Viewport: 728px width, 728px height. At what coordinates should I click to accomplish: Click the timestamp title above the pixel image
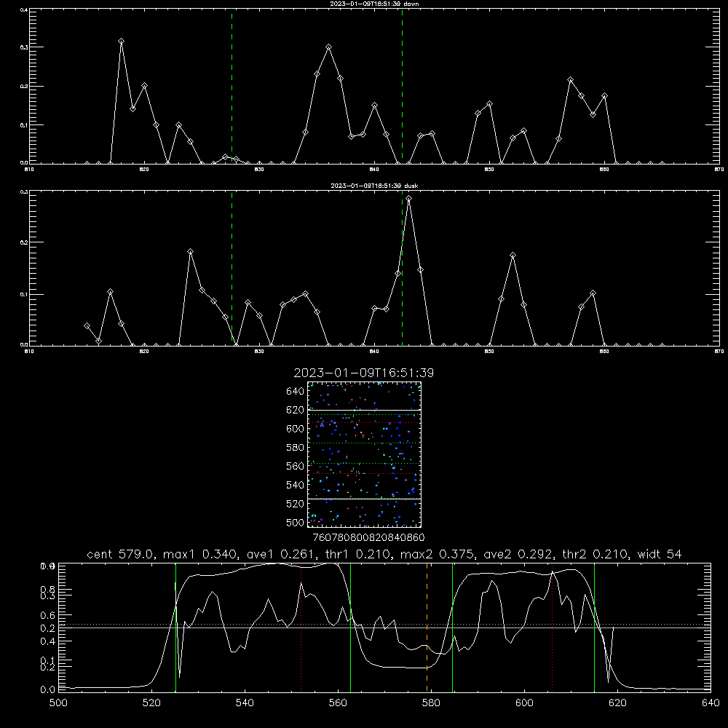tap(364, 373)
